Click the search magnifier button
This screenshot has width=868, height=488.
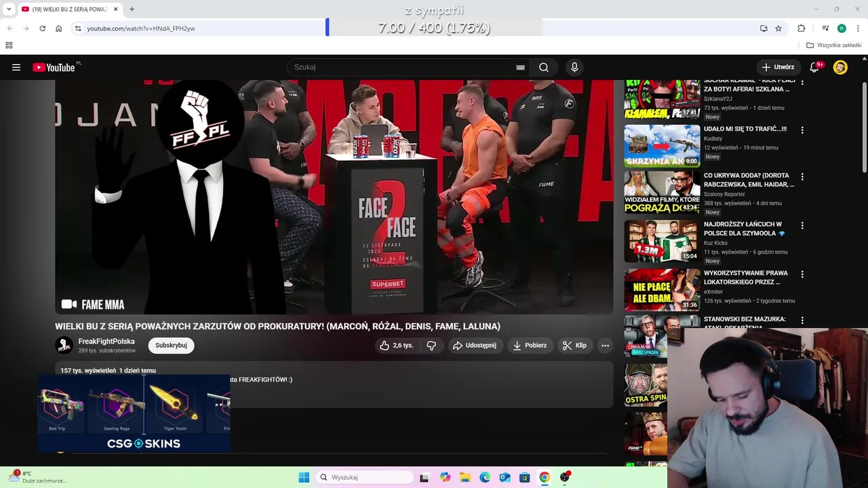click(544, 67)
